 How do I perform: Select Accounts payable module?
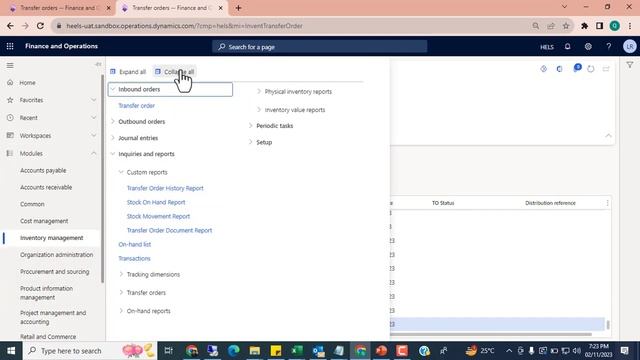tap(43, 171)
